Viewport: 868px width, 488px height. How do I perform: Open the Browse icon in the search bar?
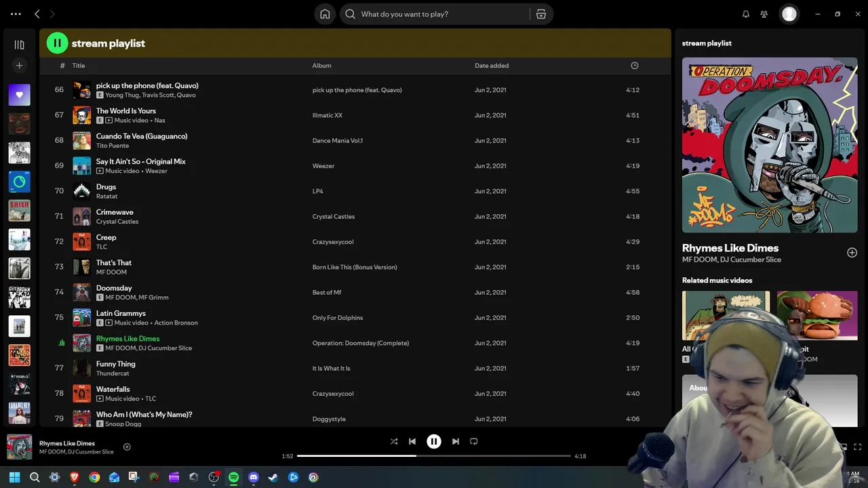541,14
